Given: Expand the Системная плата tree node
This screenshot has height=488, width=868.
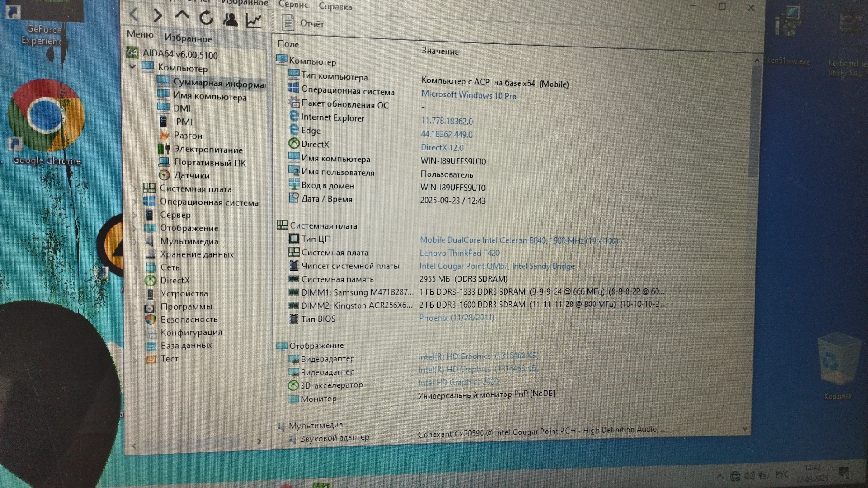Looking at the screenshot, I should 135,188.
